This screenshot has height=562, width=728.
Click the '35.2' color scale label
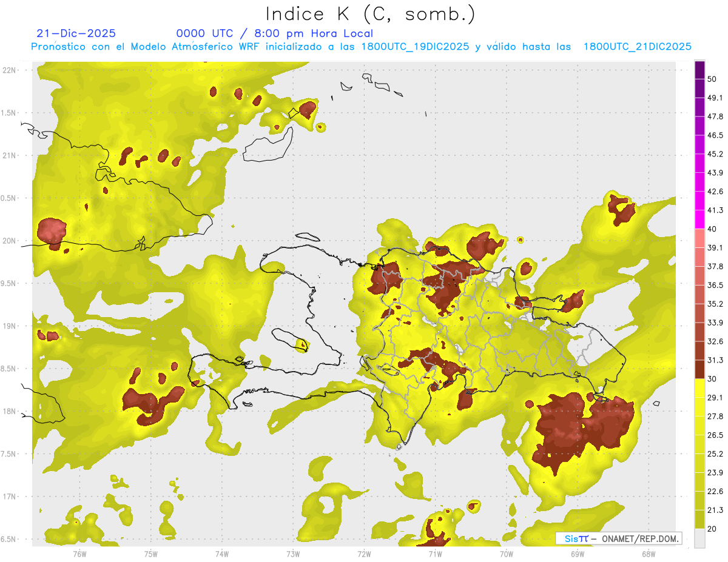coord(715,304)
